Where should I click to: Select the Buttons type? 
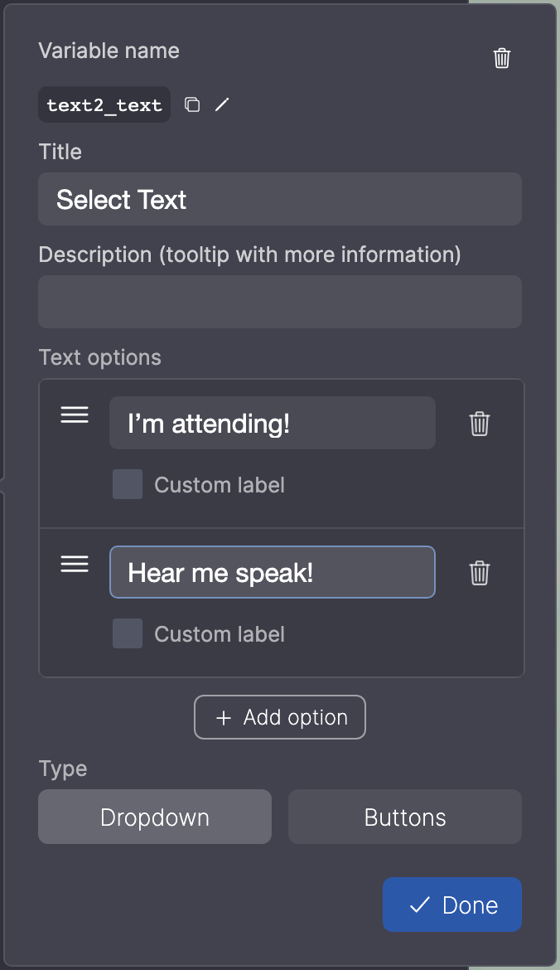tap(405, 817)
